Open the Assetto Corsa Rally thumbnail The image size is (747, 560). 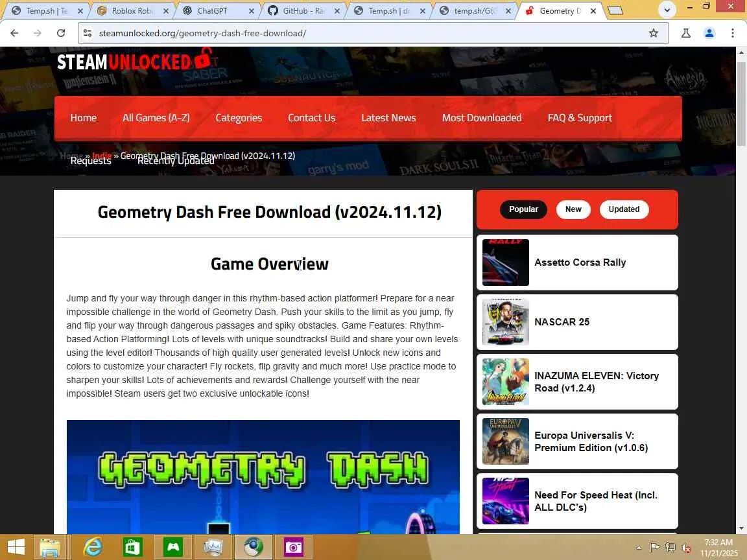(506, 262)
